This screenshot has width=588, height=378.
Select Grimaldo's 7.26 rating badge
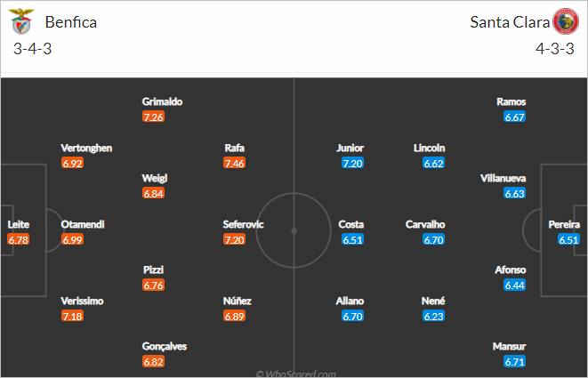(x=153, y=117)
